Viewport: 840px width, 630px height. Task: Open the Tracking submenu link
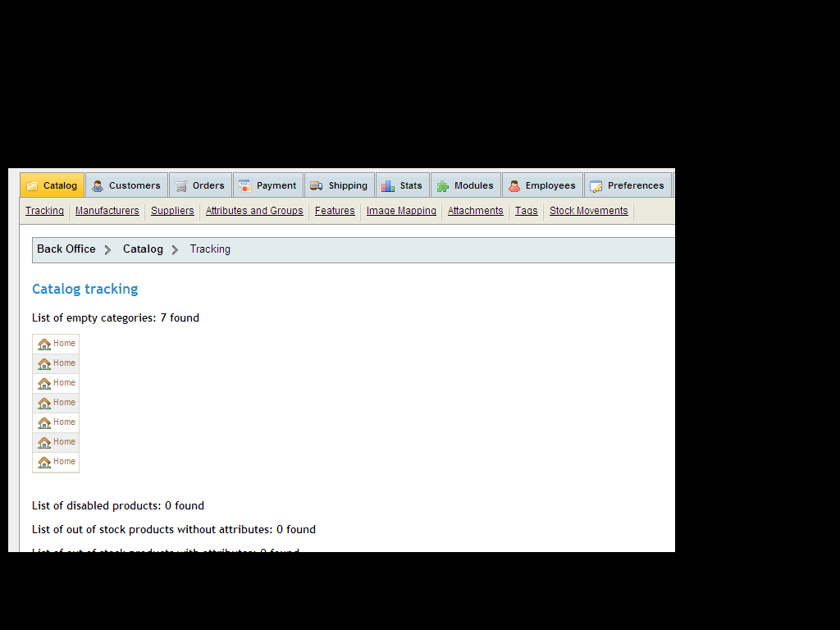point(44,211)
